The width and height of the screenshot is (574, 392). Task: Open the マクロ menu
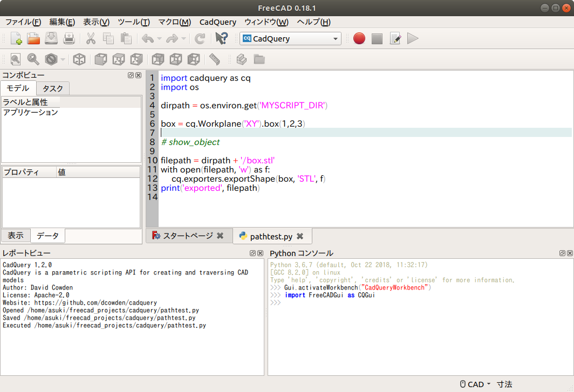point(174,22)
